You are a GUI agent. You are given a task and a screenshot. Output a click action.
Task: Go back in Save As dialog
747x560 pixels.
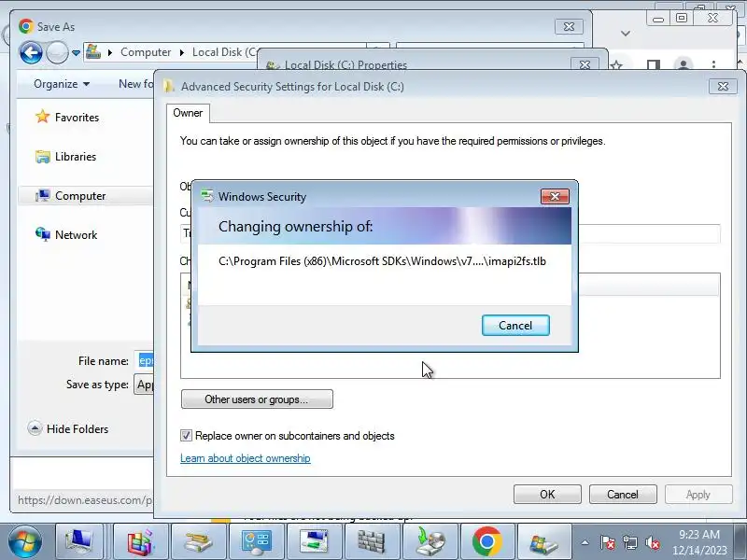click(x=32, y=52)
